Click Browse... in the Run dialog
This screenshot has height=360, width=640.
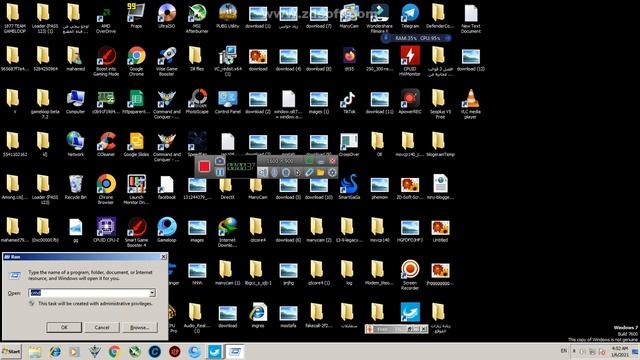click(x=140, y=327)
